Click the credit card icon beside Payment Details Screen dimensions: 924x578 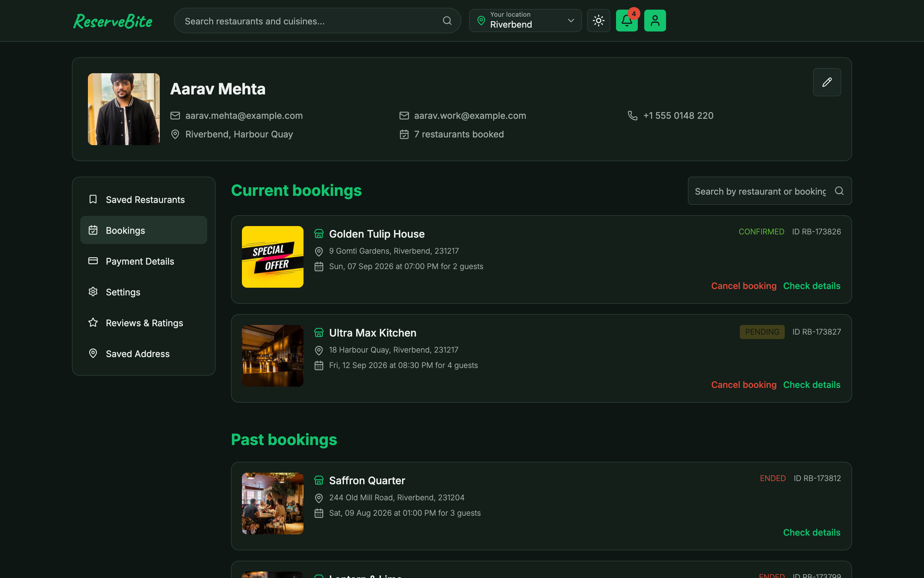pyautogui.click(x=93, y=261)
